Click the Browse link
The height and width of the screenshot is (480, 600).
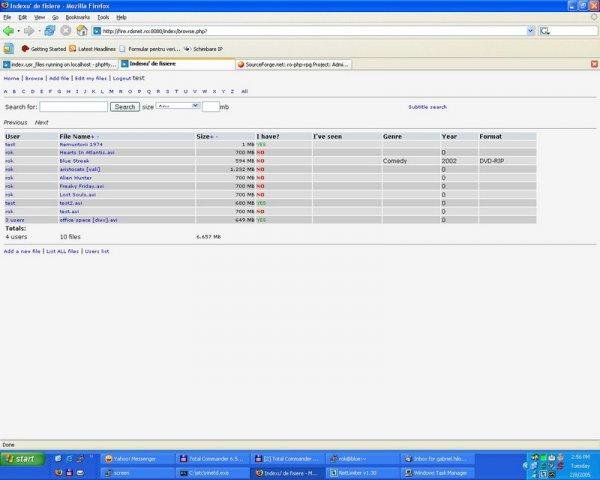[34, 78]
